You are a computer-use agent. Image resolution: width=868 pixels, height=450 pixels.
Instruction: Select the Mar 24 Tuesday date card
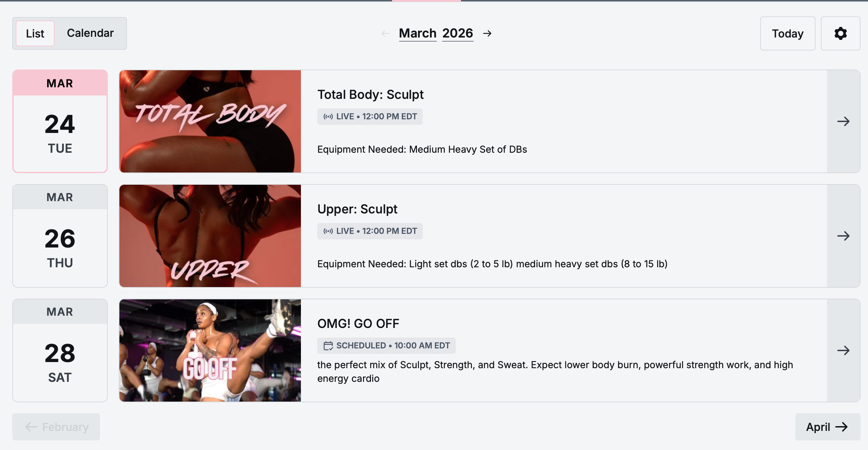(x=60, y=121)
